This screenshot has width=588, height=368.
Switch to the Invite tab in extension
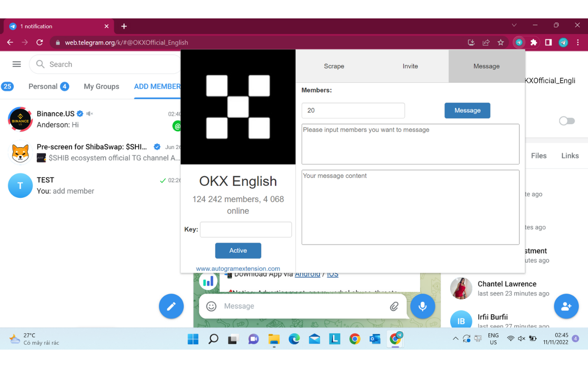tap(410, 66)
